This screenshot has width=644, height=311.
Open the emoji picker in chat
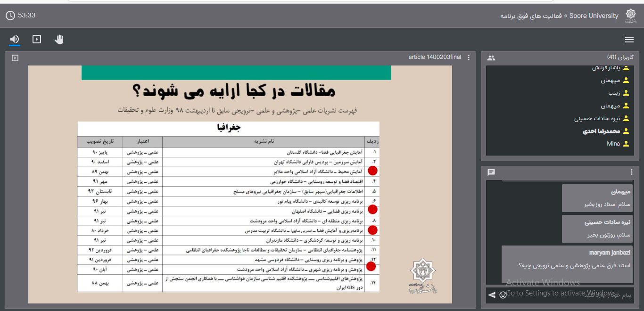tap(503, 295)
